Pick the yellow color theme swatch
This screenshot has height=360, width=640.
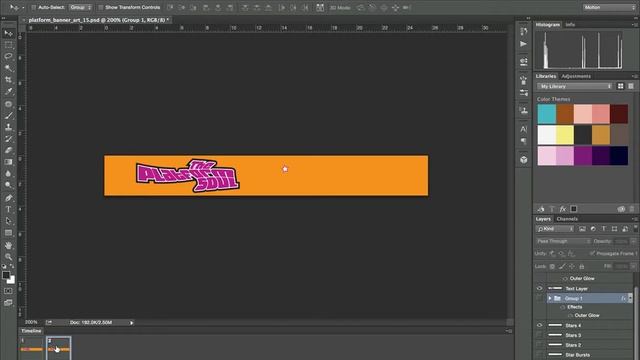click(x=564, y=135)
